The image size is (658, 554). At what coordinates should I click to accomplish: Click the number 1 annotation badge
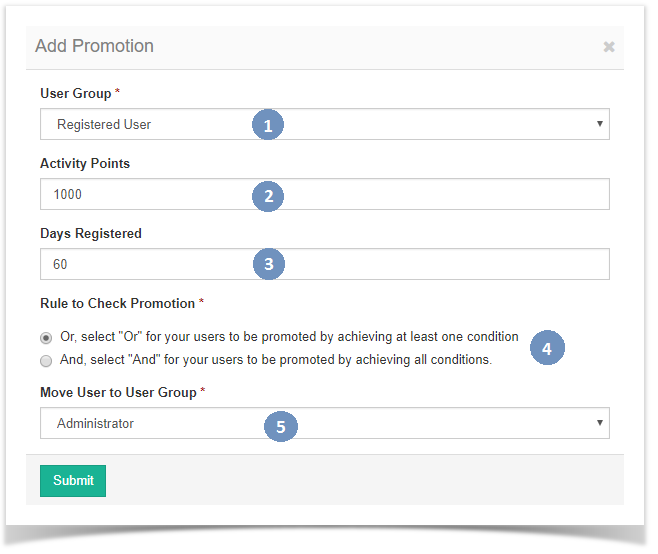coord(268,125)
